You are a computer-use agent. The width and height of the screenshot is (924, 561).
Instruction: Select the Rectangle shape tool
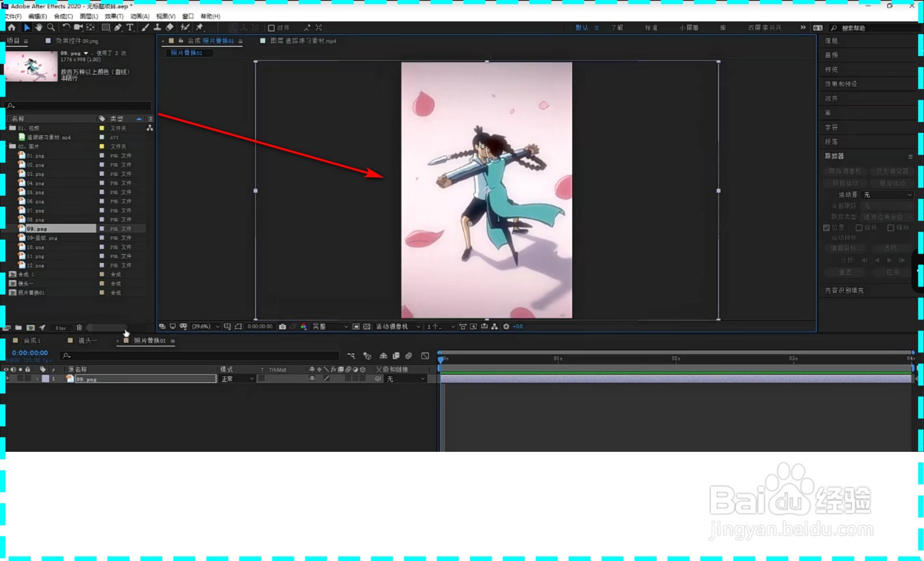106,27
